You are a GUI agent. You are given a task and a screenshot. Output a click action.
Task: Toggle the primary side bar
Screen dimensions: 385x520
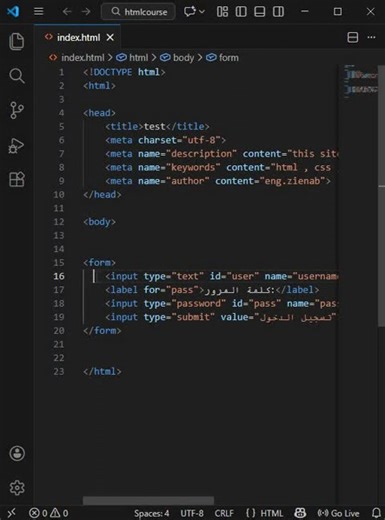[241, 12]
